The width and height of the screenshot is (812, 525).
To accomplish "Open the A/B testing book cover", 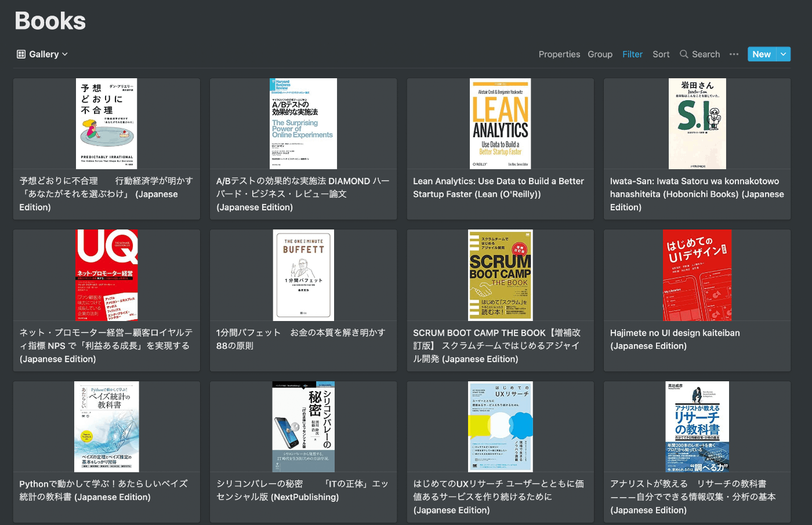I will [x=303, y=123].
